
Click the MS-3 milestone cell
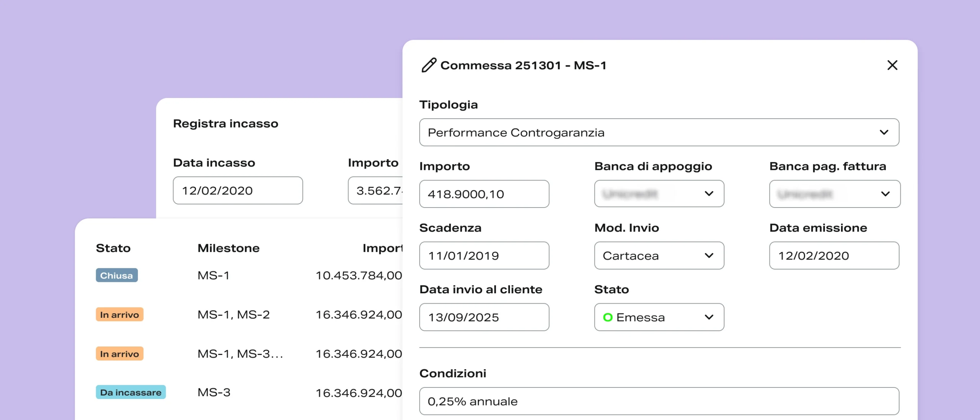pyautogui.click(x=214, y=392)
